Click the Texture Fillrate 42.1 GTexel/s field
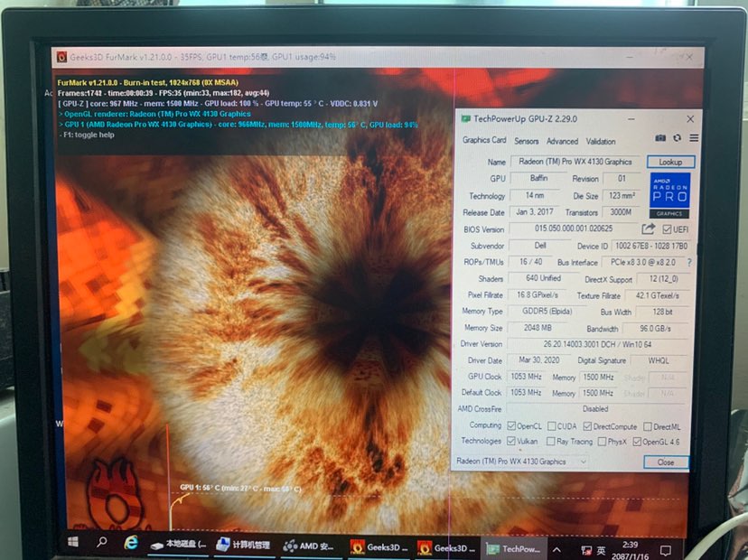Viewport: 748px width, 560px height. pos(658,295)
